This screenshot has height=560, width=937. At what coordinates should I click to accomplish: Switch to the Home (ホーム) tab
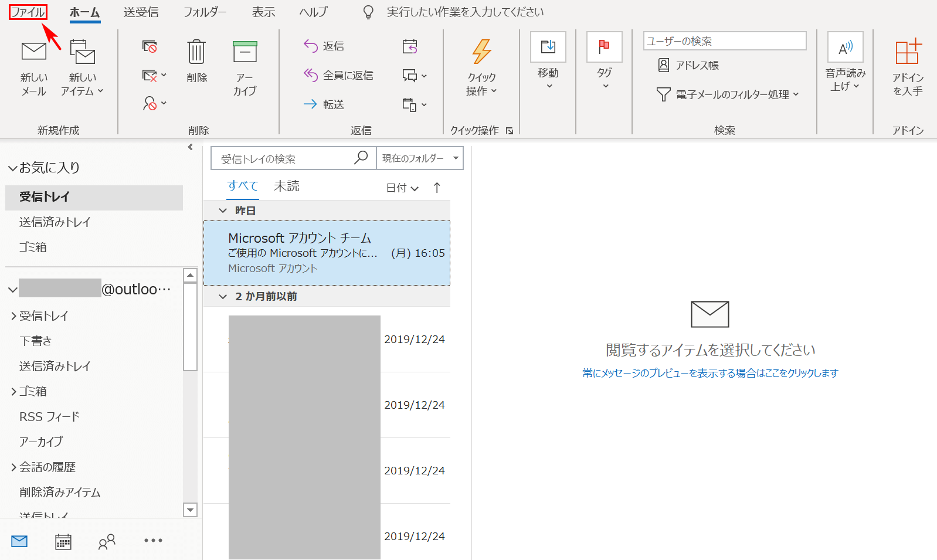(x=85, y=12)
